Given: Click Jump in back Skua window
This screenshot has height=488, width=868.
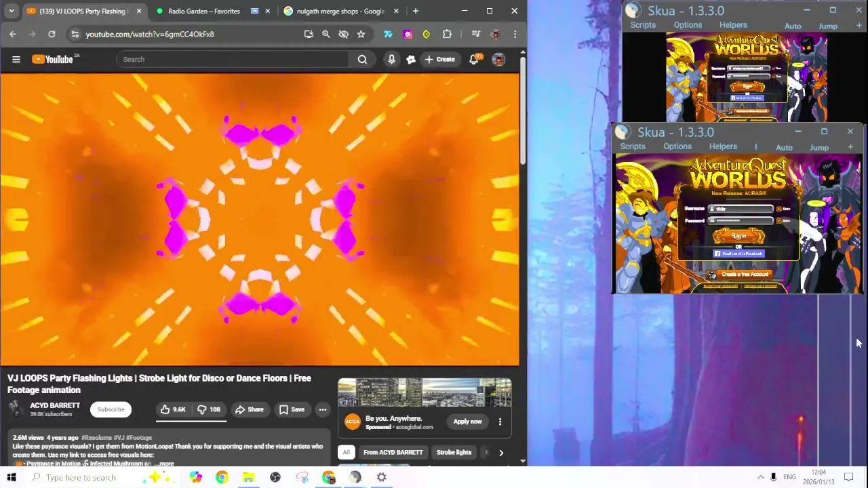Looking at the screenshot, I should coord(828,26).
